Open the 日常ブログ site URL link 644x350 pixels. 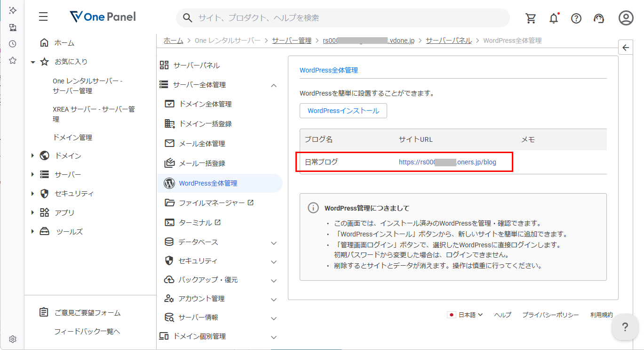coord(447,162)
